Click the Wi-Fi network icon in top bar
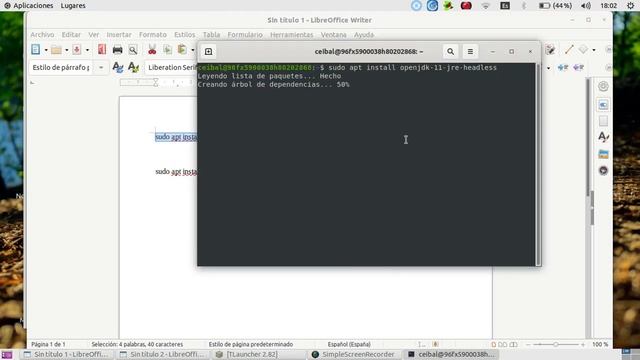The width and height of the screenshot is (640, 360). click(485, 6)
